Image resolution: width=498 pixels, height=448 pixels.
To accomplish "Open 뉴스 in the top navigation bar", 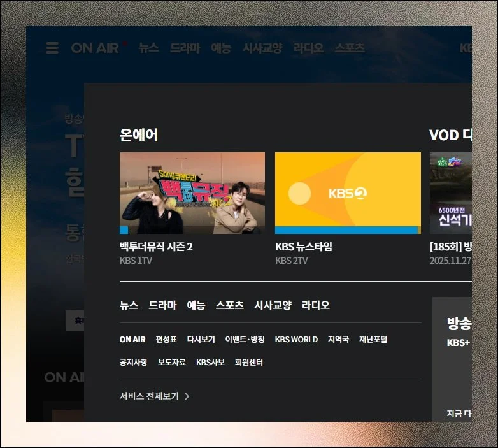I will [149, 48].
